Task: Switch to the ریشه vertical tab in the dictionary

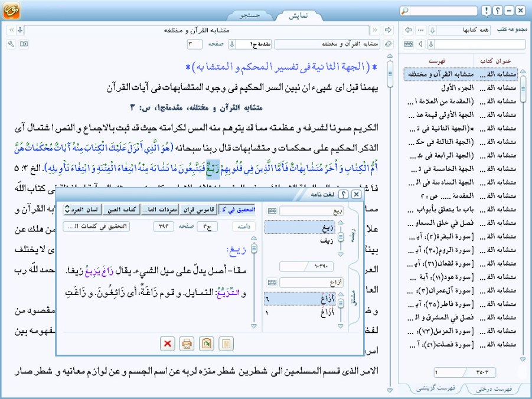Action: click(353, 235)
